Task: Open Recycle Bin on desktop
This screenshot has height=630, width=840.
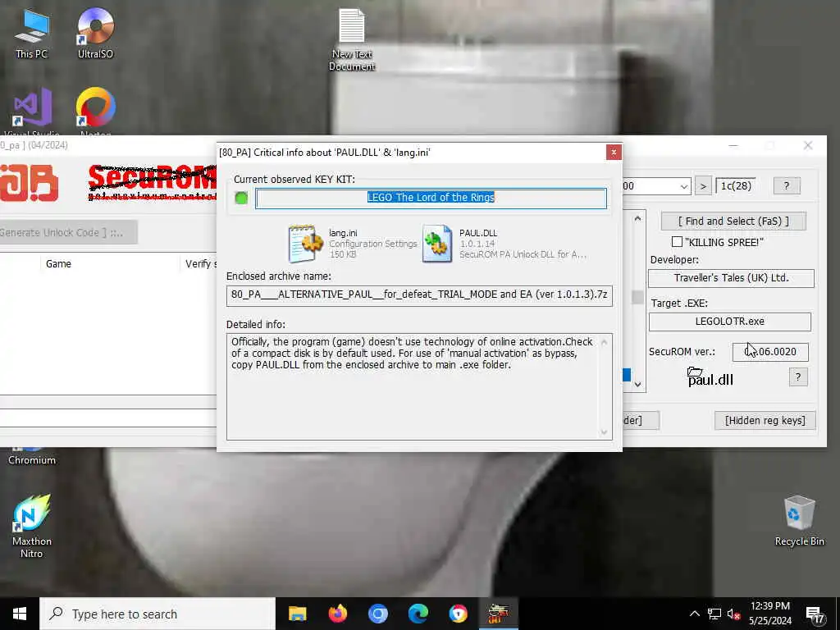Action: point(799,520)
